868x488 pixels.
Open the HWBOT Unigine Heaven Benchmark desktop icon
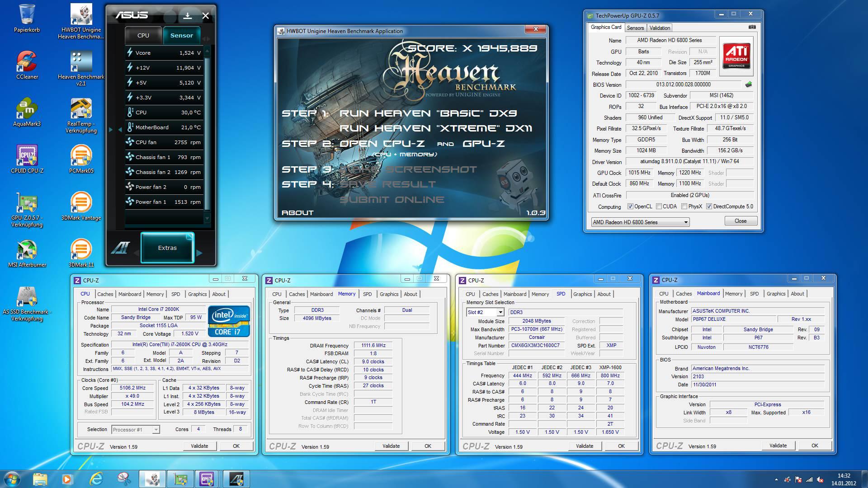click(81, 21)
